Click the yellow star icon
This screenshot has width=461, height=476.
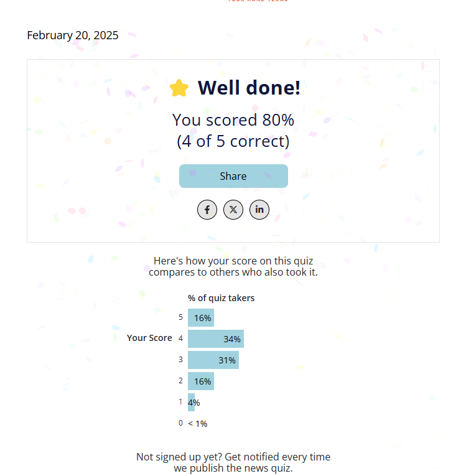(x=179, y=88)
